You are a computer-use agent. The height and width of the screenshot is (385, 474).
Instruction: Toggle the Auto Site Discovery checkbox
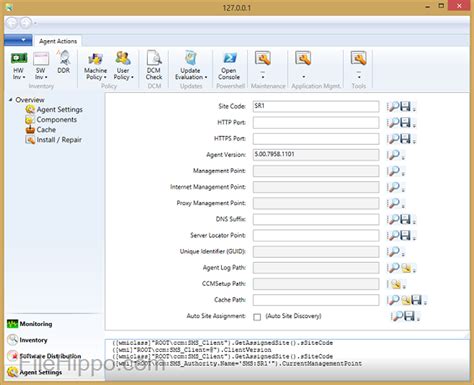[257, 317]
